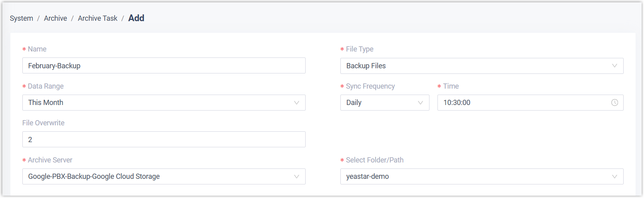
Task: Navigate to Archive breadcrumb link
Action: [56, 18]
